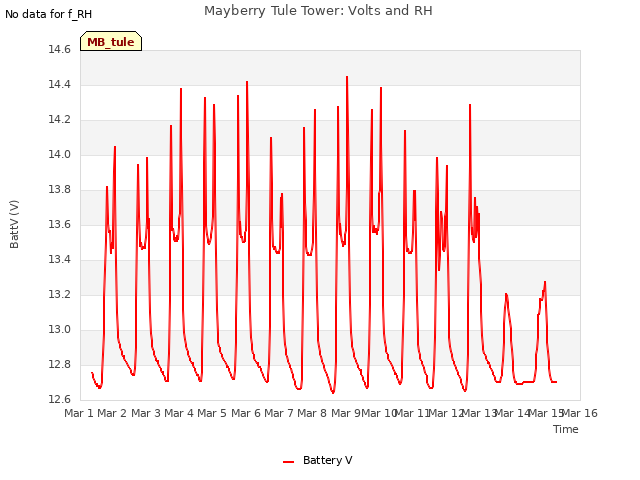
Task: Click the 12.6 y-axis value
Action: click(60, 400)
